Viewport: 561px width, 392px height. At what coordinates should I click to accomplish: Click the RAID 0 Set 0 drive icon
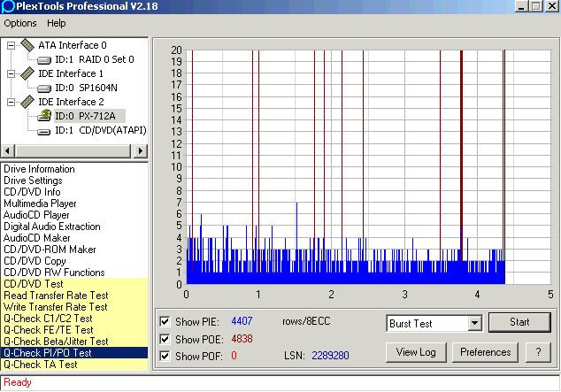click(x=43, y=59)
